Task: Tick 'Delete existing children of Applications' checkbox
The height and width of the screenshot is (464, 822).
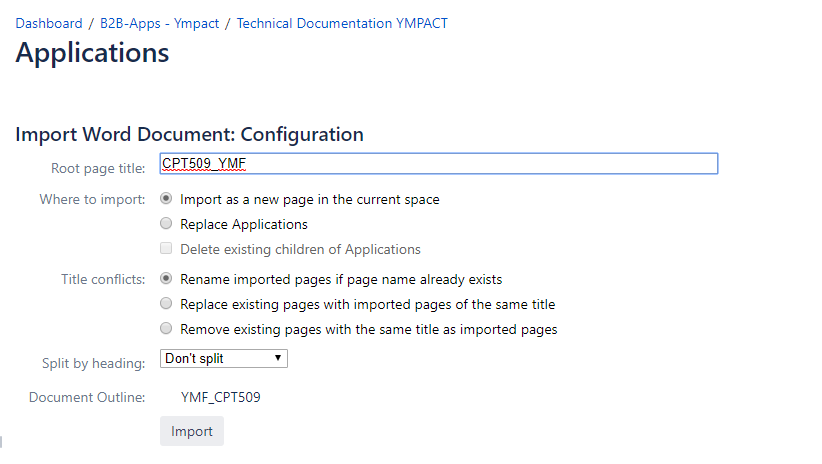Action: [x=166, y=249]
